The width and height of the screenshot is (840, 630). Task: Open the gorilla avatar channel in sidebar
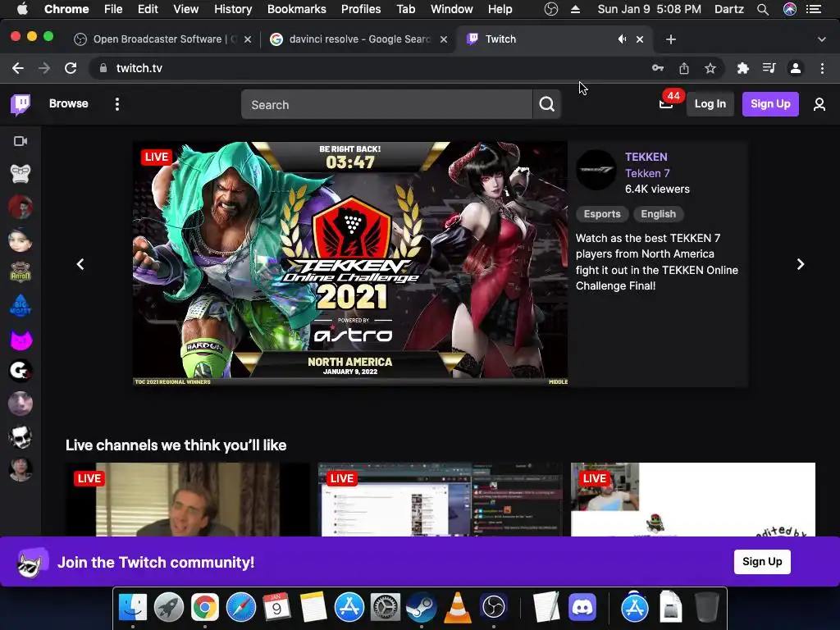[x=21, y=174]
